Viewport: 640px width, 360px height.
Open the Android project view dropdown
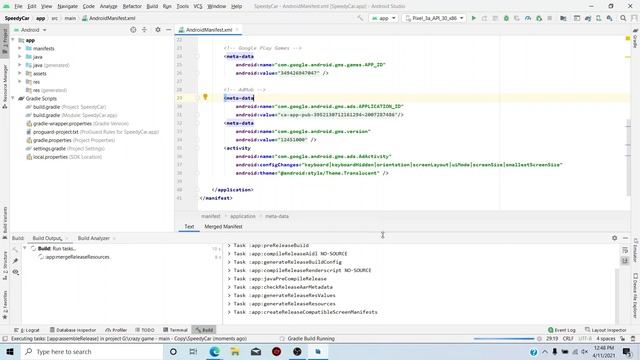[30, 30]
